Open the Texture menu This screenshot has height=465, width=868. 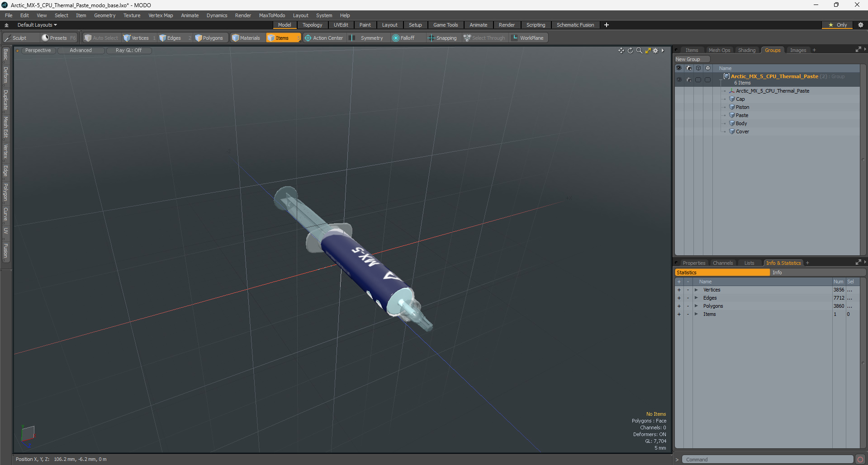click(x=132, y=15)
